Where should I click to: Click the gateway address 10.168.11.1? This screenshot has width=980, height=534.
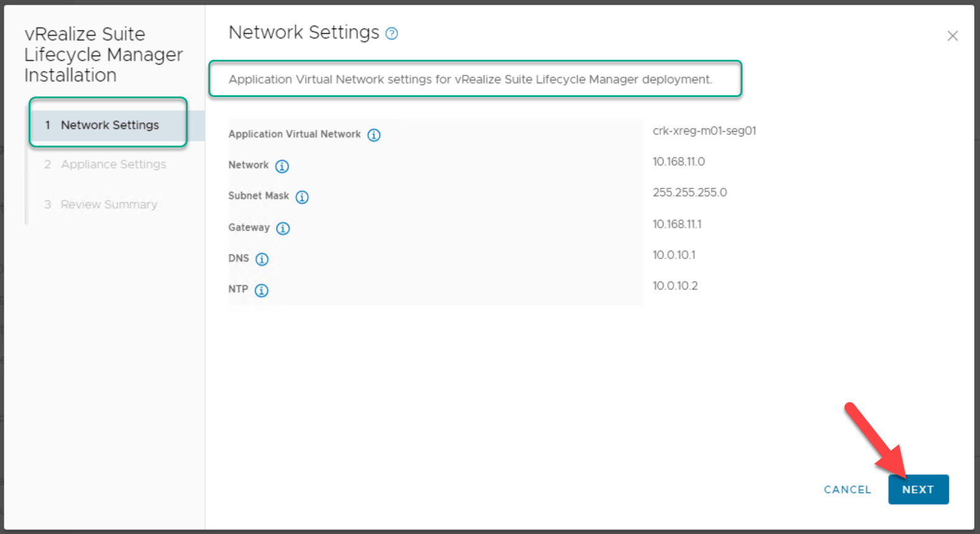677,224
